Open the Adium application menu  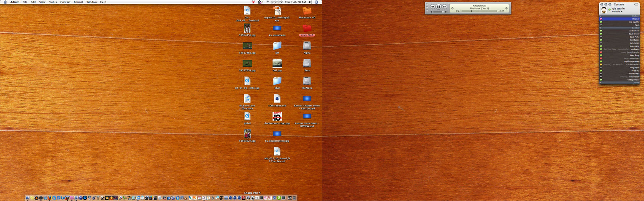(15, 2)
